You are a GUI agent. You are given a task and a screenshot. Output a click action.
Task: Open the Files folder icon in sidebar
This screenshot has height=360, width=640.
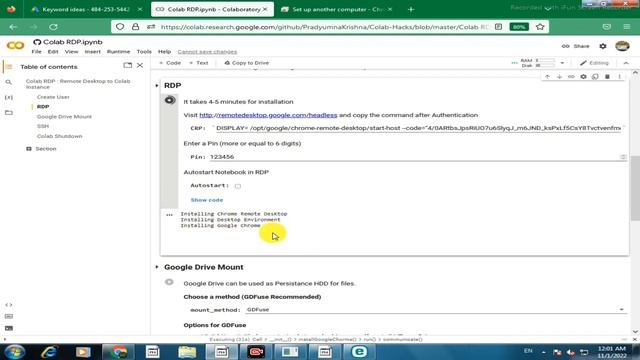click(9, 112)
